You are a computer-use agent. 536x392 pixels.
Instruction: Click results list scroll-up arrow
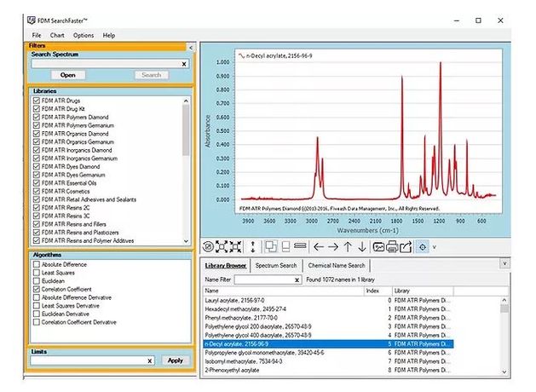504,300
